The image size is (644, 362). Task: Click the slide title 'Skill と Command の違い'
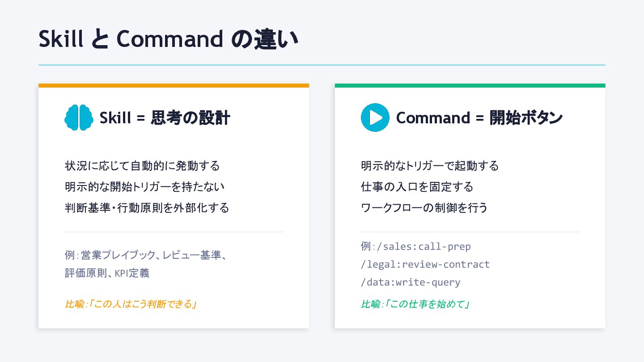168,39
